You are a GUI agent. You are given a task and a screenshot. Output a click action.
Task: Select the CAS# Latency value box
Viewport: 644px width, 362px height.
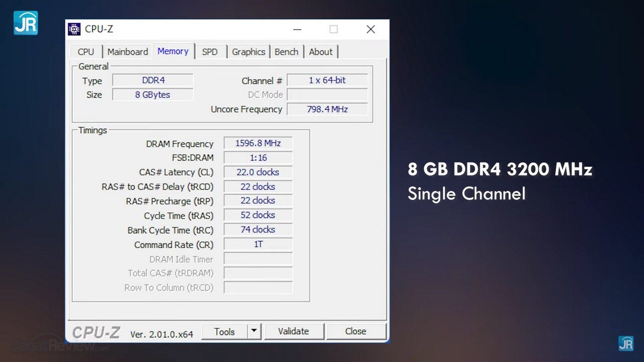click(258, 172)
